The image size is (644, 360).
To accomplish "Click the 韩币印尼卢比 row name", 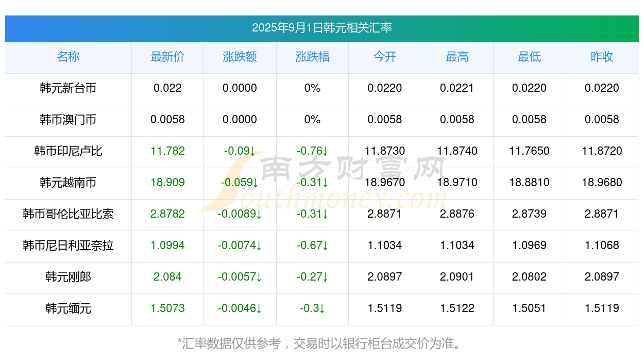I will click(x=68, y=151).
